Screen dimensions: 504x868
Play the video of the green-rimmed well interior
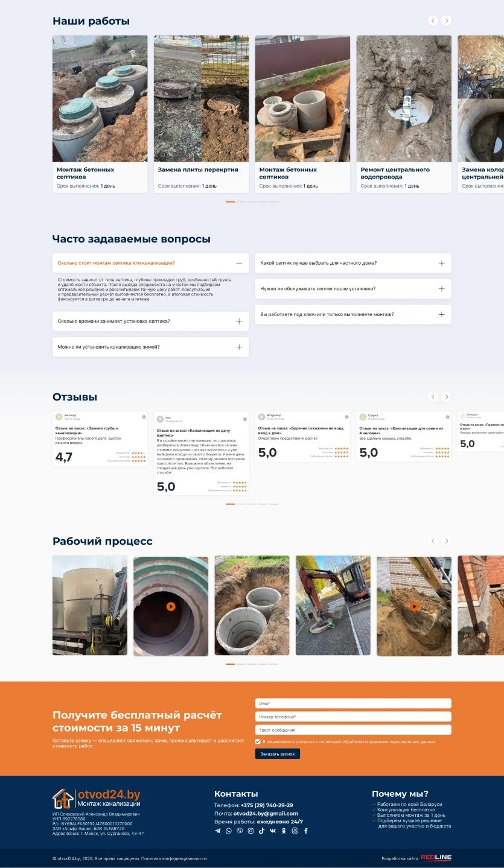[x=171, y=606]
